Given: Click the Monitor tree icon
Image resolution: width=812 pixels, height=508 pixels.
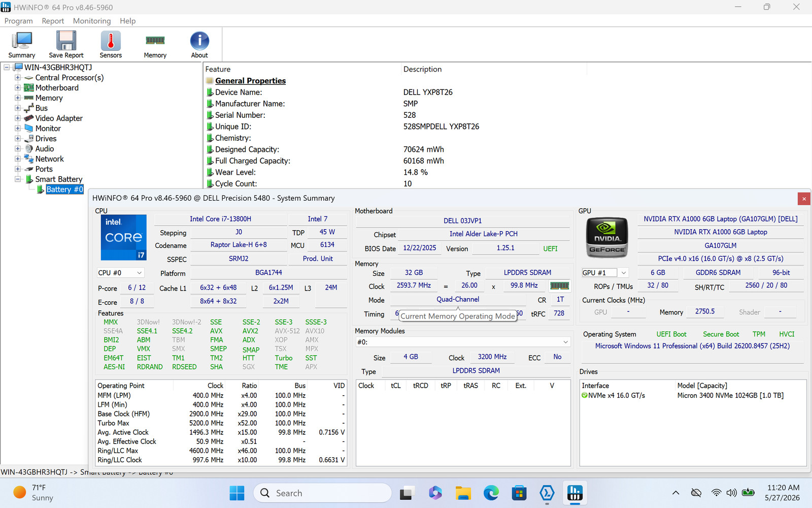Looking at the screenshot, I should (x=29, y=129).
